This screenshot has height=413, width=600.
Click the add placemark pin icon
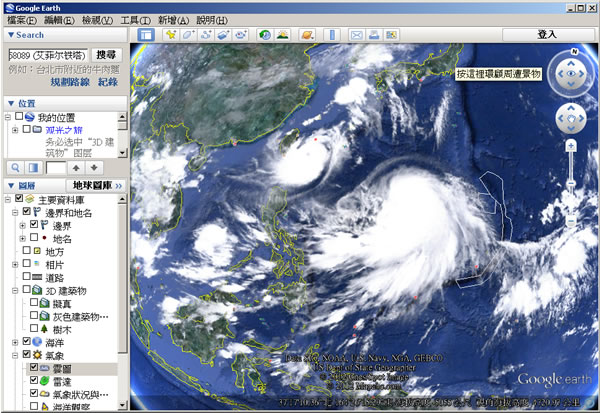(171, 35)
